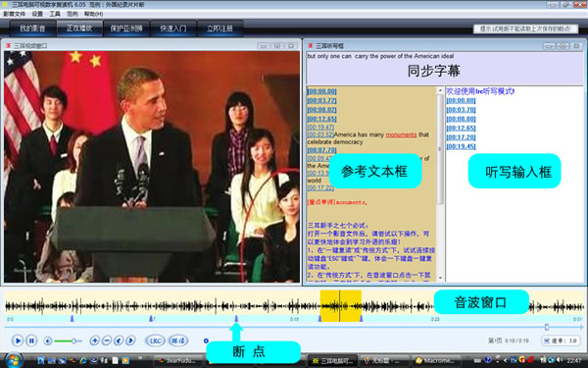Pause playback with the pause button

point(31,341)
